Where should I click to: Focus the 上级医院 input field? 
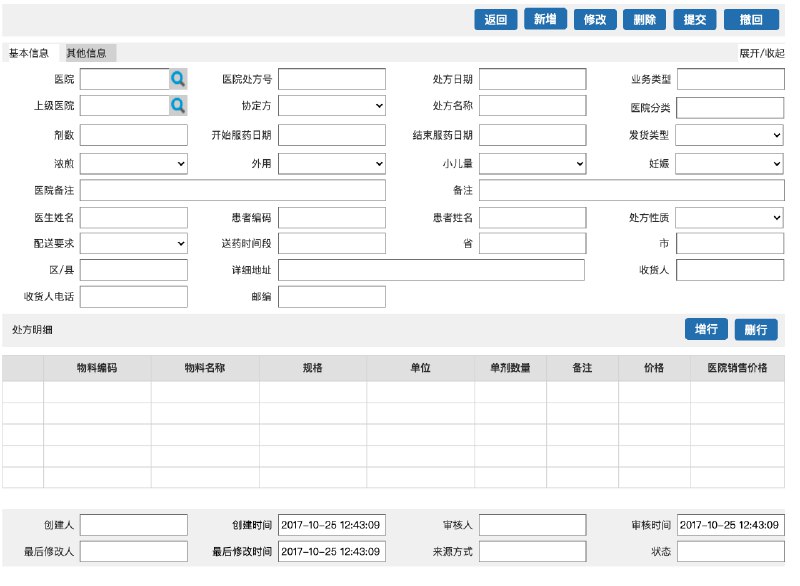tap(124, 106)
